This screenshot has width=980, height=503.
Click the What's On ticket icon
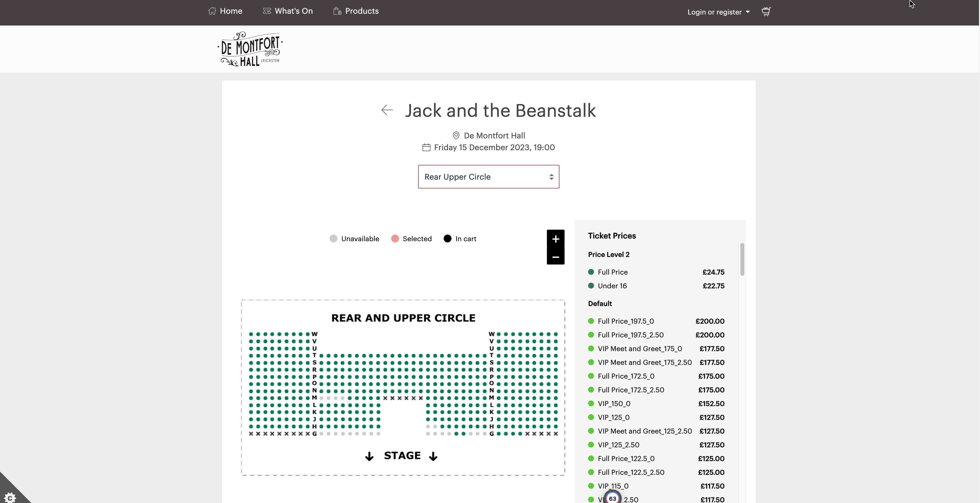267,11
